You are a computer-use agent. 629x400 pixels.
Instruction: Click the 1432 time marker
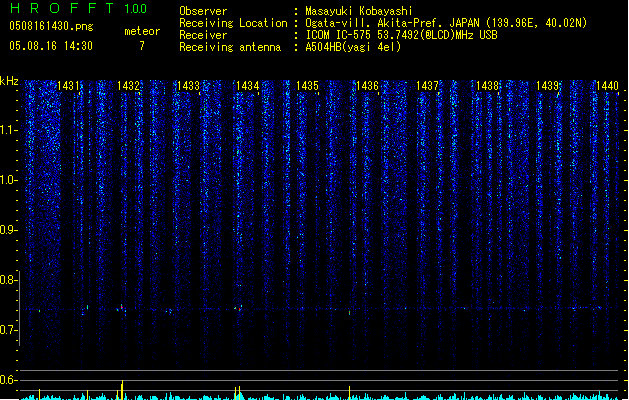(128, 86)
